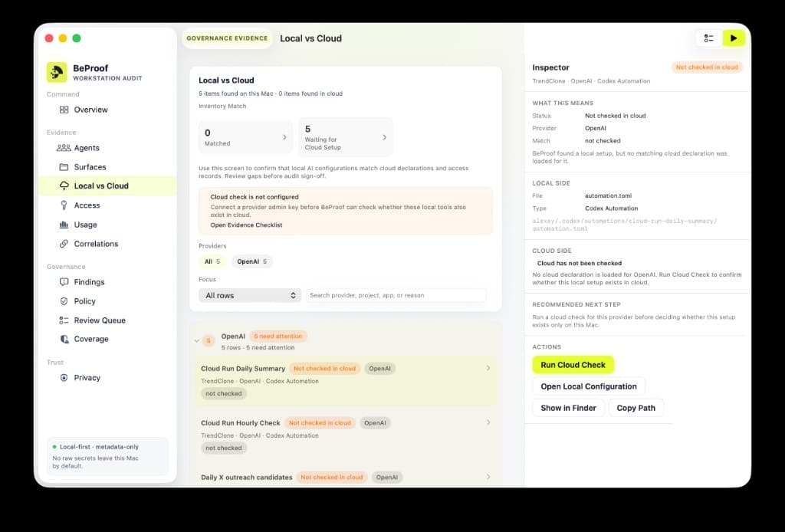Viewport: 785px width, 532px height.
Task: Open Overview grid icon in sidebar
Action: (64, 110)
